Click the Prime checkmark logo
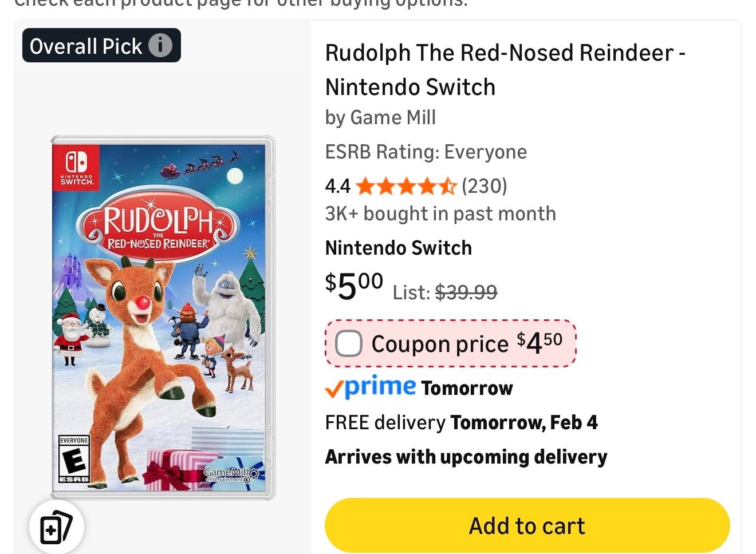 (333, 388)
